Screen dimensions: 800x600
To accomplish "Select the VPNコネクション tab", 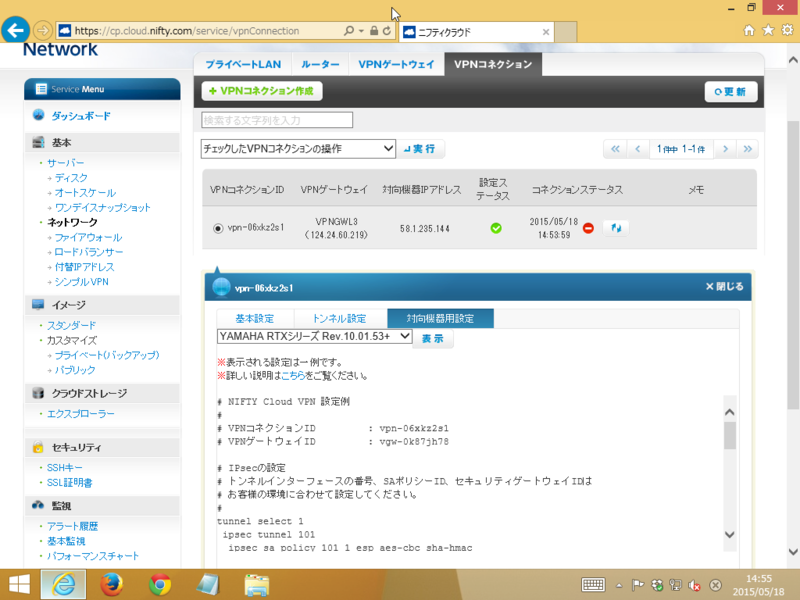I will click(493, 64).
